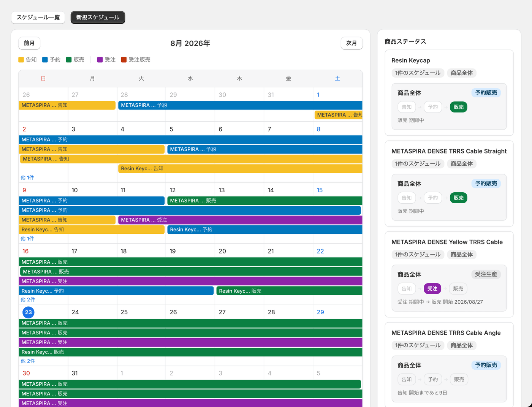The width and height of the screenshot is (532, 407).
Task: Click 1件のスケジュール chip under Yellow TRRS Cable
Action: pyautogui.click(x=418, y=255)
